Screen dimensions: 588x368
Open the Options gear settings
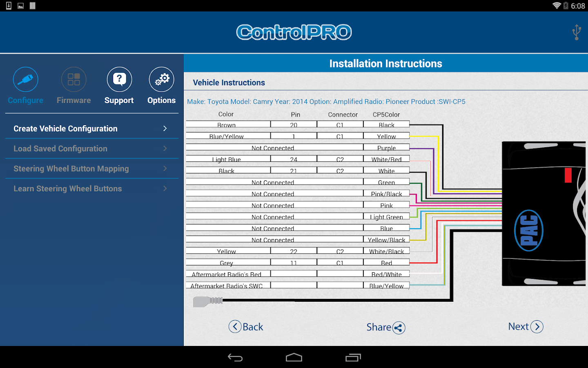pyautogui.click(x=161, y=86)
